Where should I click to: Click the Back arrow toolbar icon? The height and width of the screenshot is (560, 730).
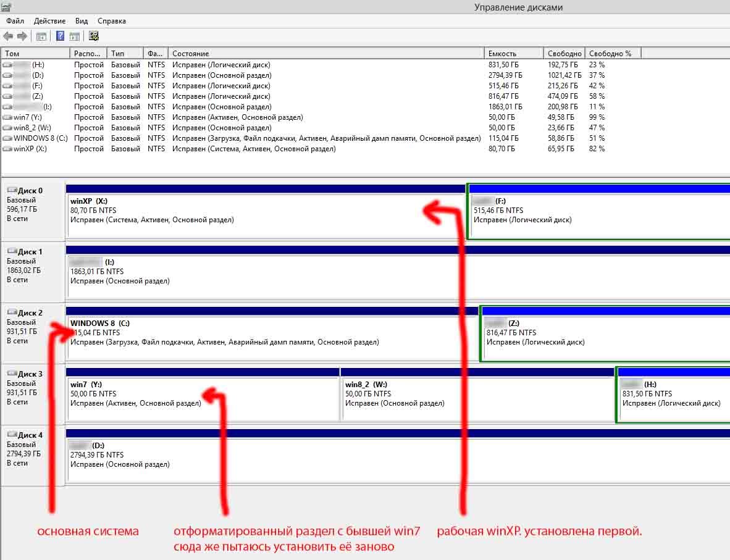[x=8, y=36]
